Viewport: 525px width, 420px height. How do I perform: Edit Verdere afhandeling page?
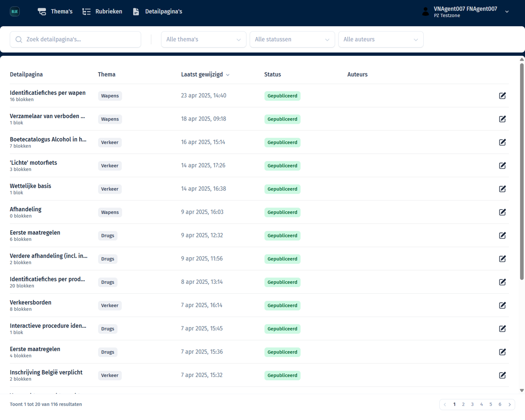coord(502,259)
